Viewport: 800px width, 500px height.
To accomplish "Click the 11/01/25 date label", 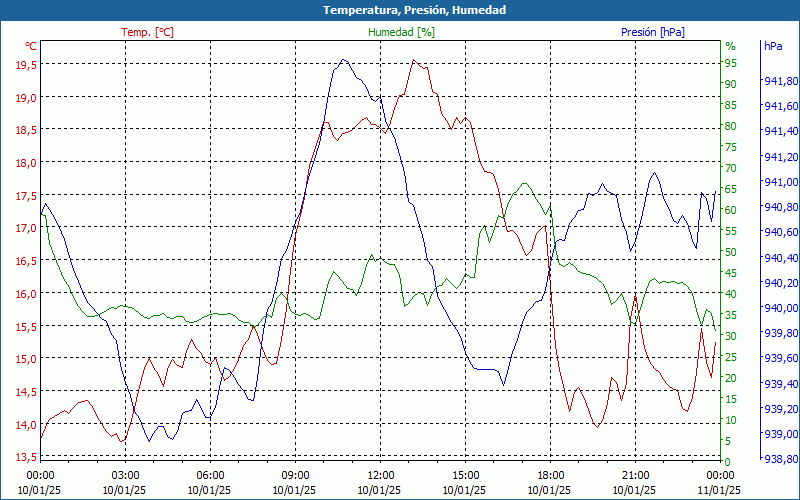I will (719, 490).
